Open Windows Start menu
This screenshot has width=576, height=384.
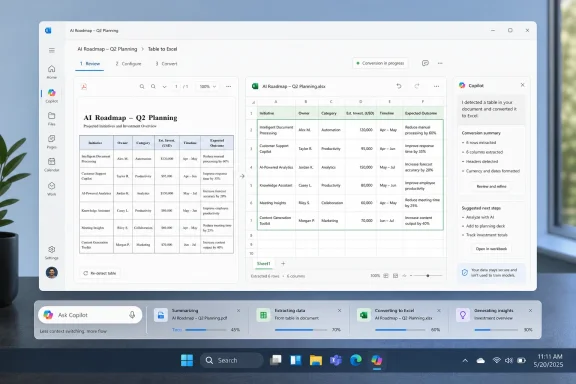tap(187, 360)
